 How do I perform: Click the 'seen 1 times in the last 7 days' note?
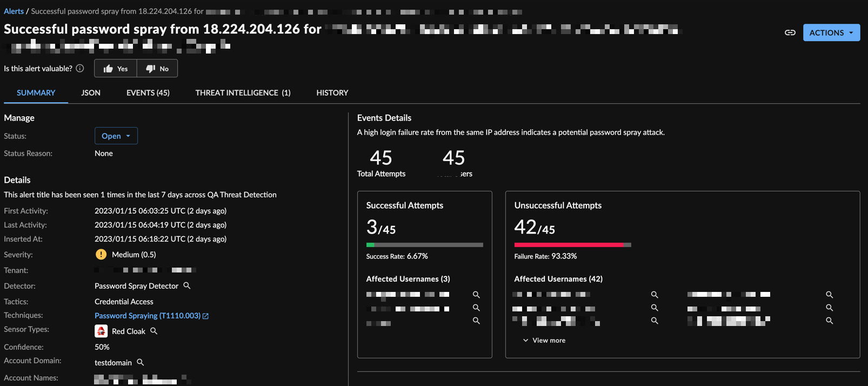[x=140, y=195]
